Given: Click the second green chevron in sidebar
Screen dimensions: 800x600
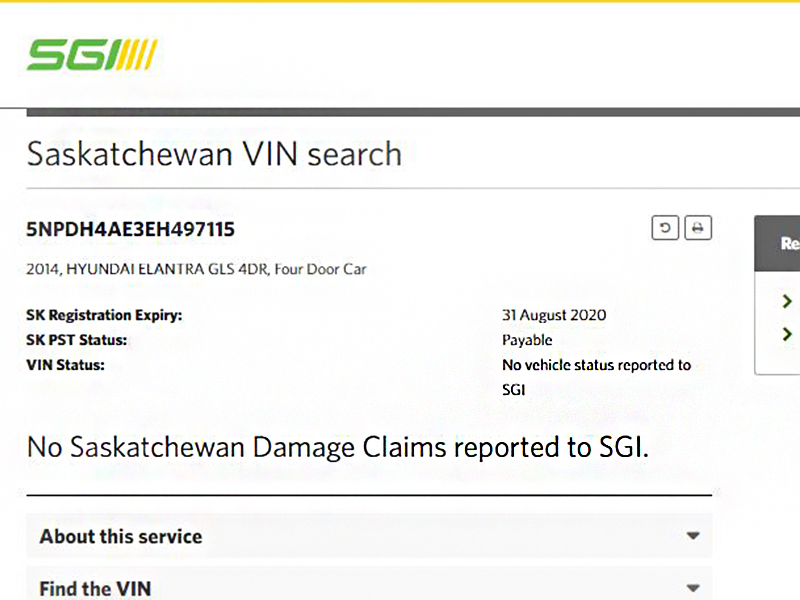Looking at the screenshot, I should click(787, 334).
